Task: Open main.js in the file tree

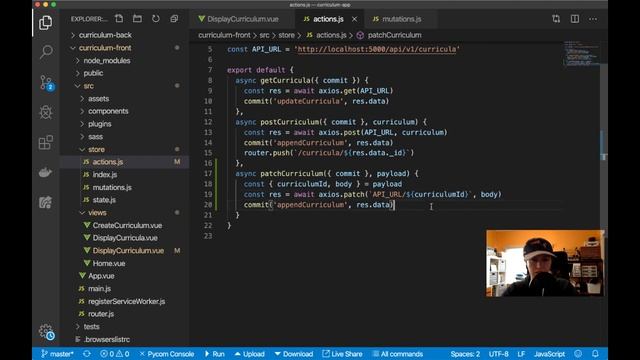Action: click(x=99, y=289)
